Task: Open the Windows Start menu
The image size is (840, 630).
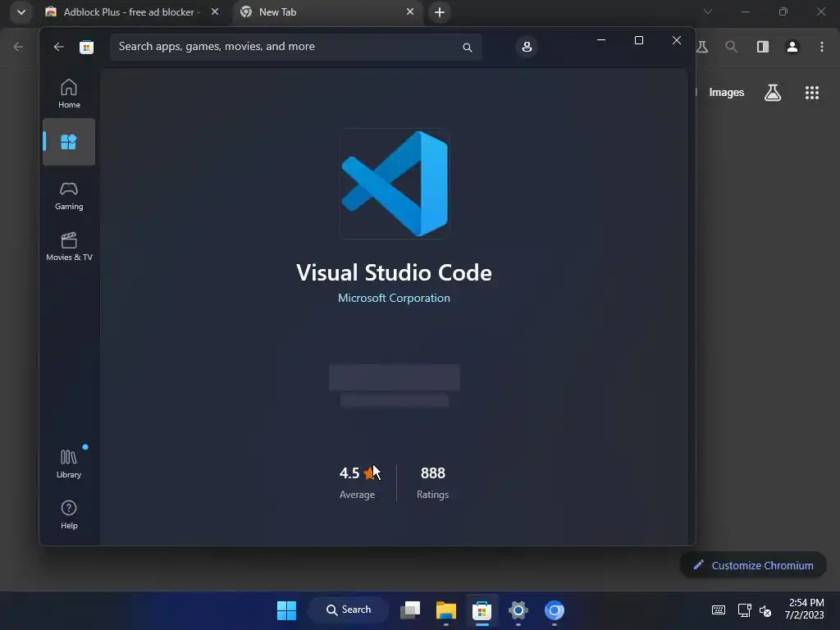Action: coord(286,610)
